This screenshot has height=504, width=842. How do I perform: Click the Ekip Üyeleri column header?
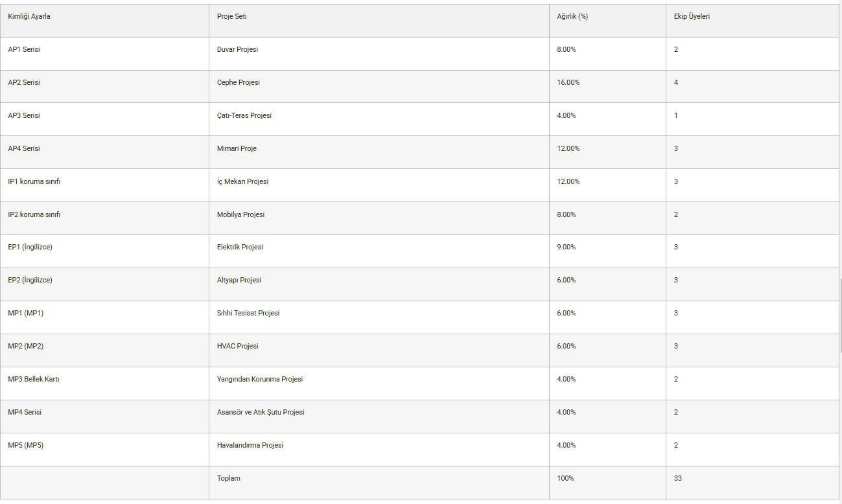[692, 16]
